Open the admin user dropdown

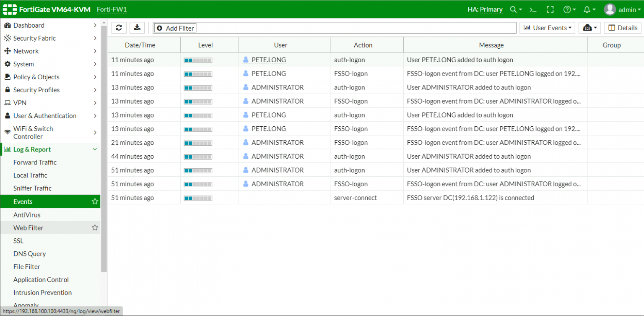coord(623,9)
